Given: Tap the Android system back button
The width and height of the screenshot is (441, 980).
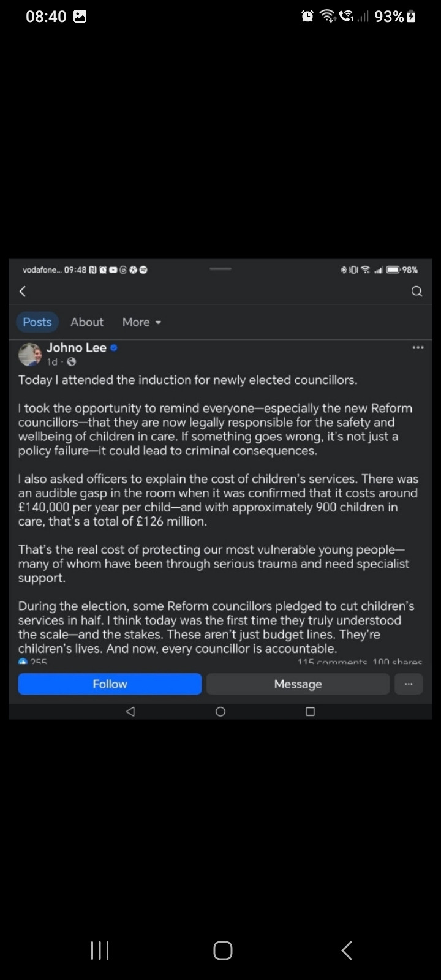Looking at the screenshot, I should coord(346,950).
